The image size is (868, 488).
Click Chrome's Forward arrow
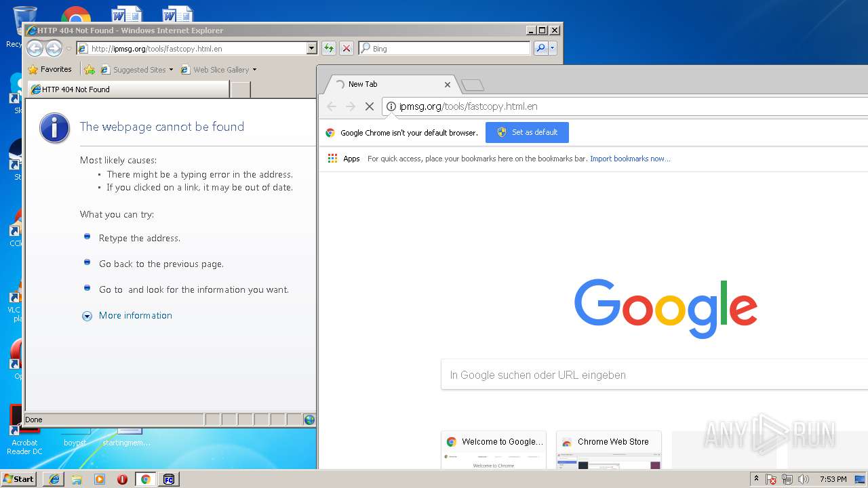point(351,106)
